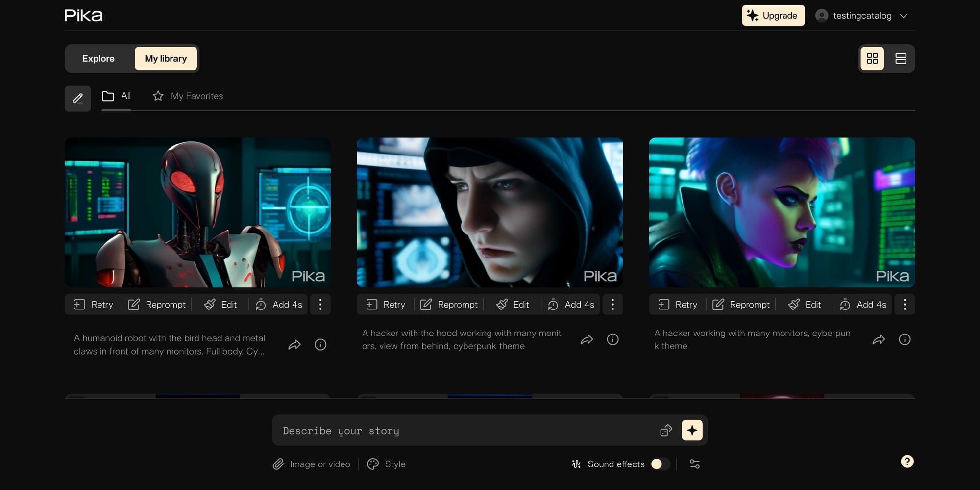Star My Favorites filter

point(158,96)
